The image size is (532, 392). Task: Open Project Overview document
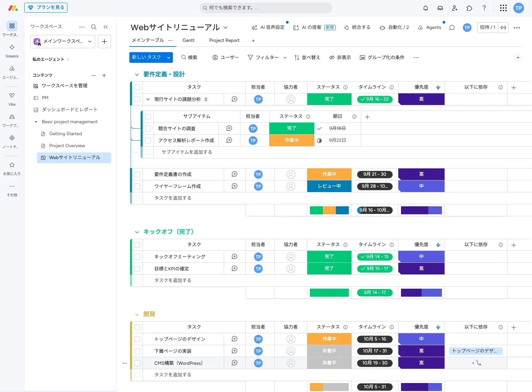(x=67, y=146)
